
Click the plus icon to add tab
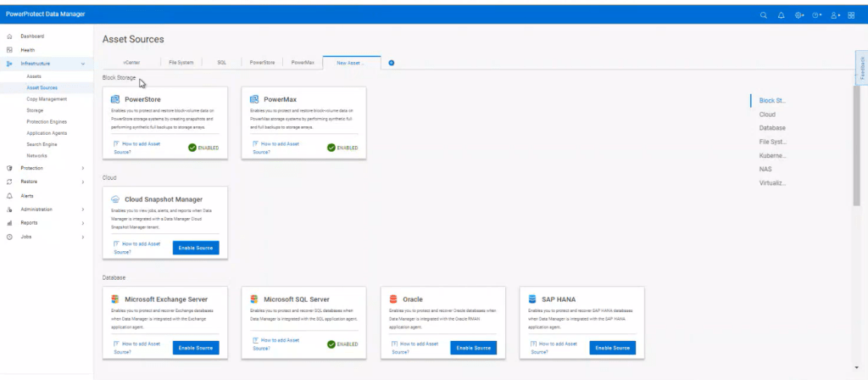392,63
